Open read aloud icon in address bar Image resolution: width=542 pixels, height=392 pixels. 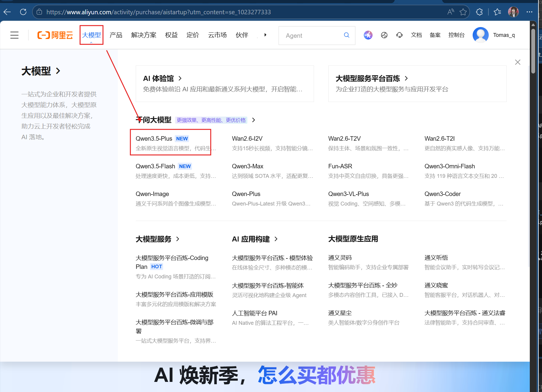pyautogui.click(x=451, y=12)
